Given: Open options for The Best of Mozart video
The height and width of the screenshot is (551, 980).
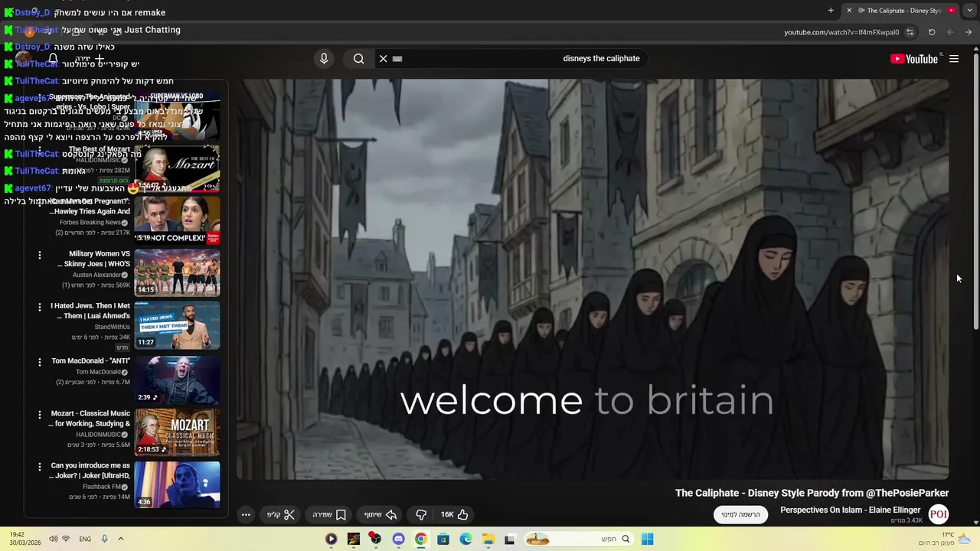Looking at the screenshot, I should [40, 151].
